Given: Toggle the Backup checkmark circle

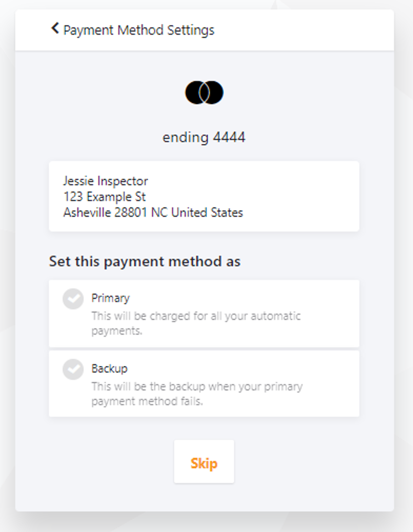Looking at the screenshot, I should point(73,369).
